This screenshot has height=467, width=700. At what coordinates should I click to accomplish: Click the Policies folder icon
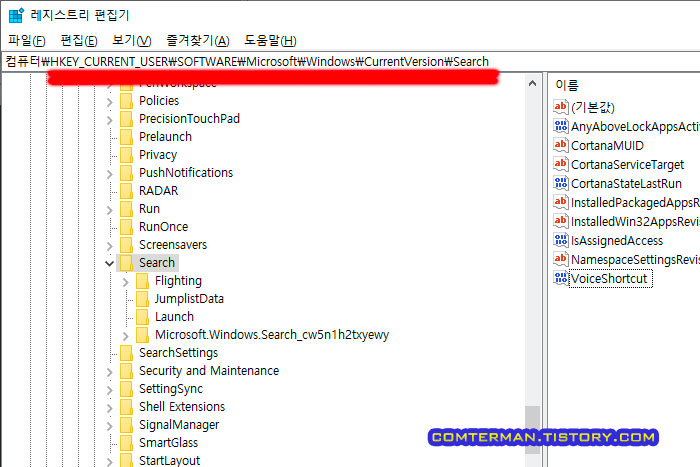tap(127, 101)
